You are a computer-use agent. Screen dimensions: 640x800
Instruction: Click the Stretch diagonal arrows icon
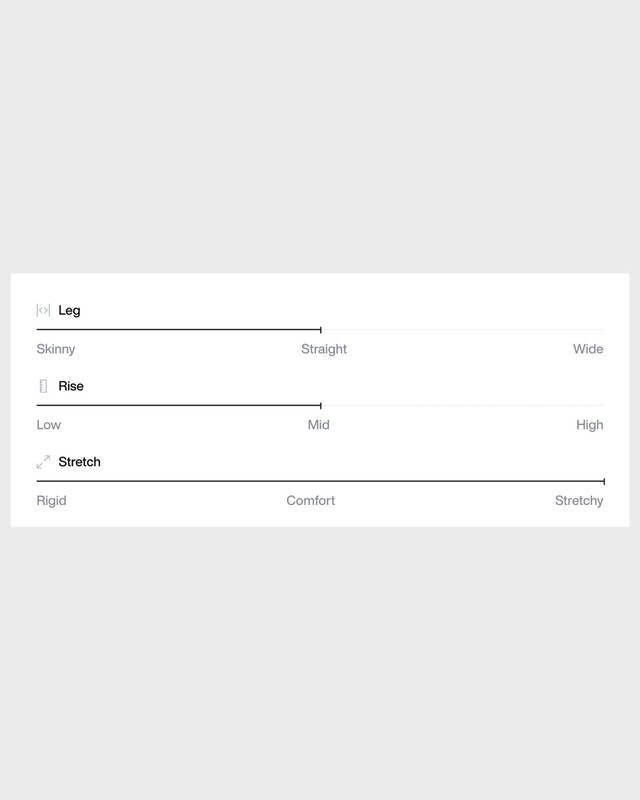pyautogui.click(x=43, y=463)
